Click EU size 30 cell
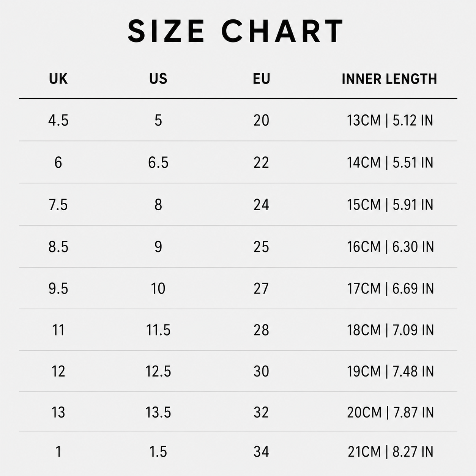 pyautogui.click(x=261, y=371)
